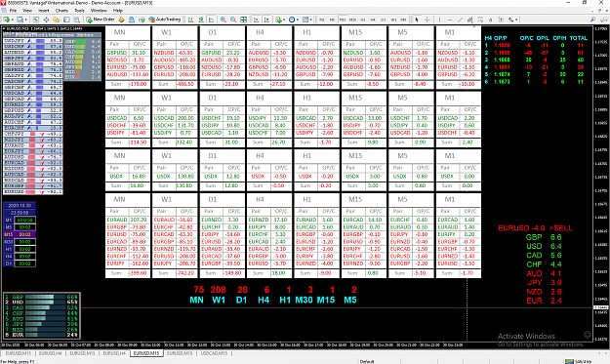
Task: Select the equidistant channel tool
Action: coord(470,20)
